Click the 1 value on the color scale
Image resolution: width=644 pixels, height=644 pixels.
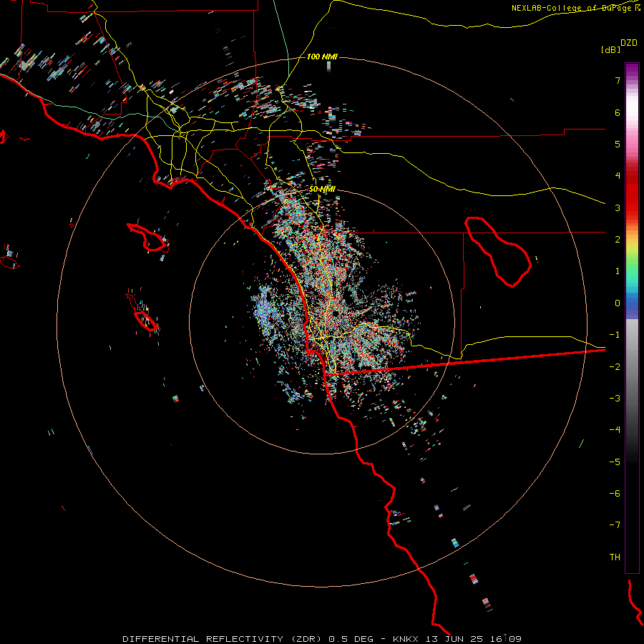(x=618, y=271)
